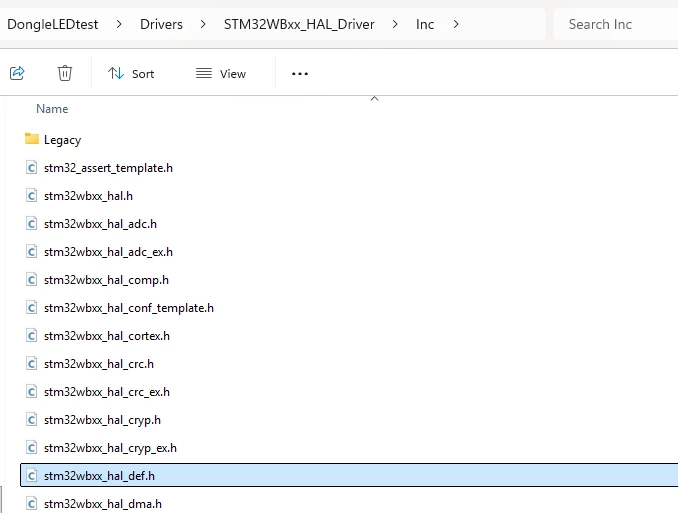Go to DongleLEDtest in breadcrumb
The image size is (678, 513).
[x=53, y=24]
